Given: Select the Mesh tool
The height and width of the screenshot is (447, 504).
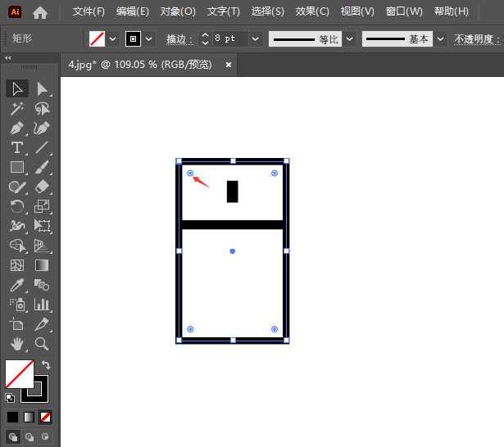Looking at the screenshot, I should click(x=17, y=265).
